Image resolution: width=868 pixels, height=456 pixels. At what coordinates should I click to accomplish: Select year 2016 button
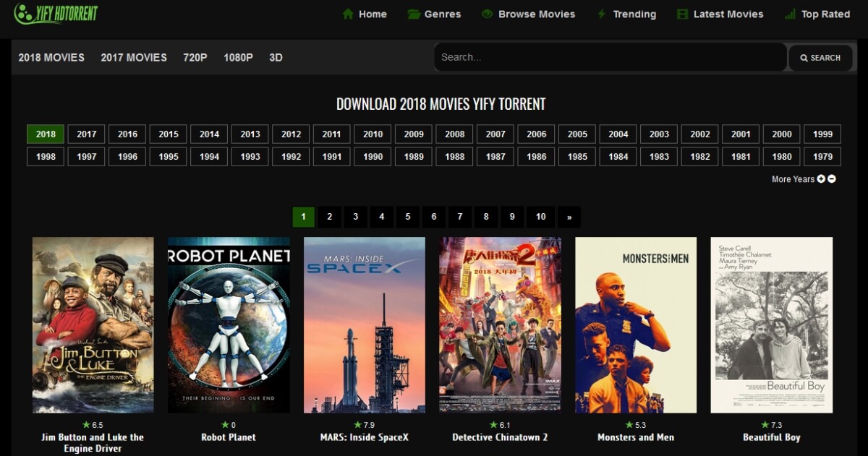pos(127,134)
